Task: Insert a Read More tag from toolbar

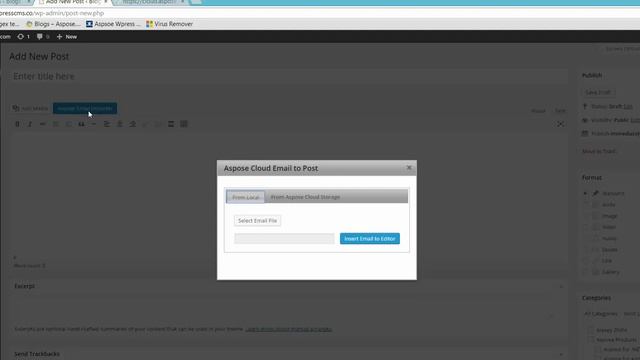Action: pos(171,124)
